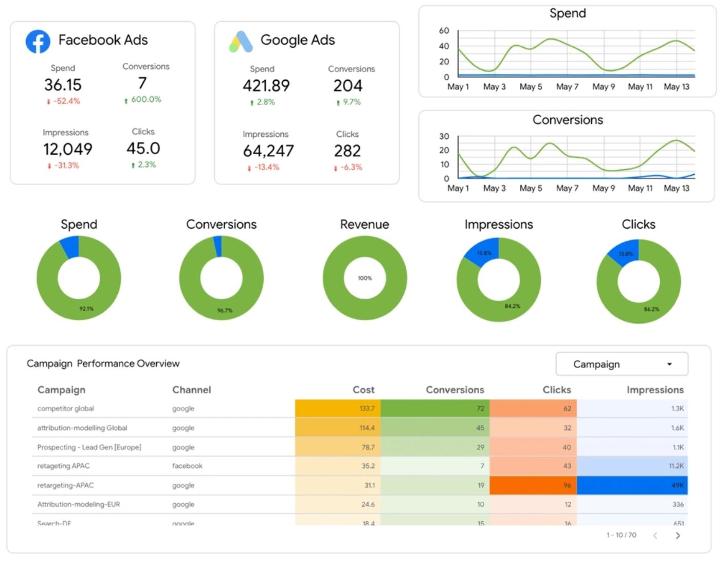Image resolution: width=728 pixels, height=565 pixels.
Task: Click Facebook Ads clicks value 45.0
Action: (x=143, y=149)
